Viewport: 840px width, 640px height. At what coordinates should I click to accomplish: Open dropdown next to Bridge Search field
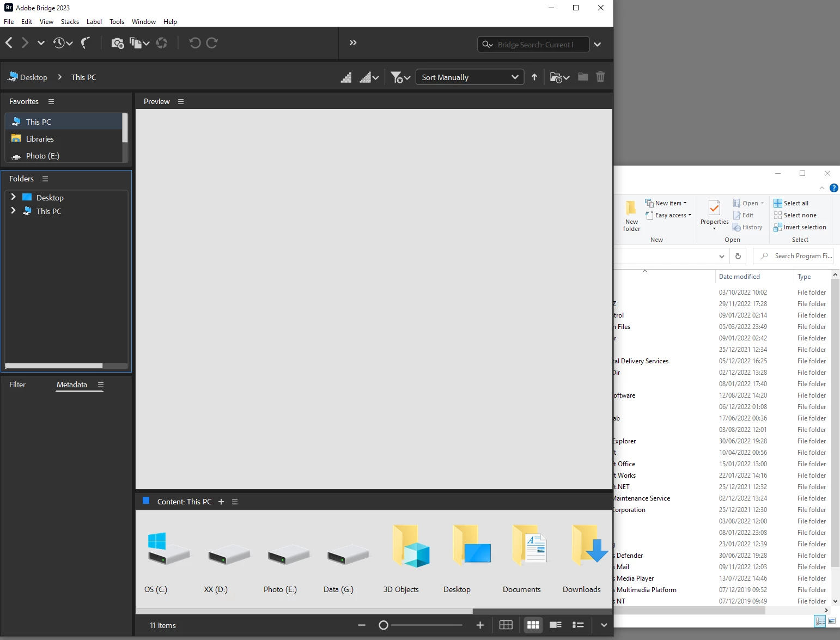tap(598, 44)
